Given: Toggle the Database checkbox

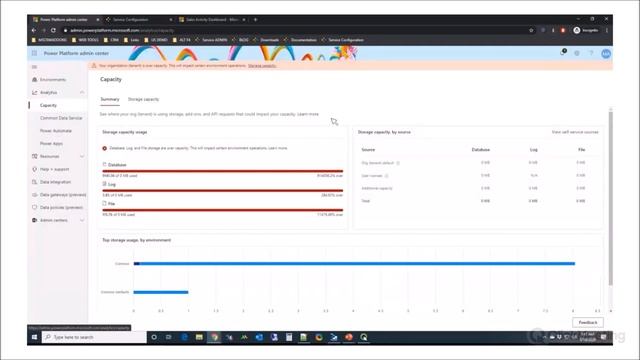Looking at the screenshot, I should click(104, 164).
